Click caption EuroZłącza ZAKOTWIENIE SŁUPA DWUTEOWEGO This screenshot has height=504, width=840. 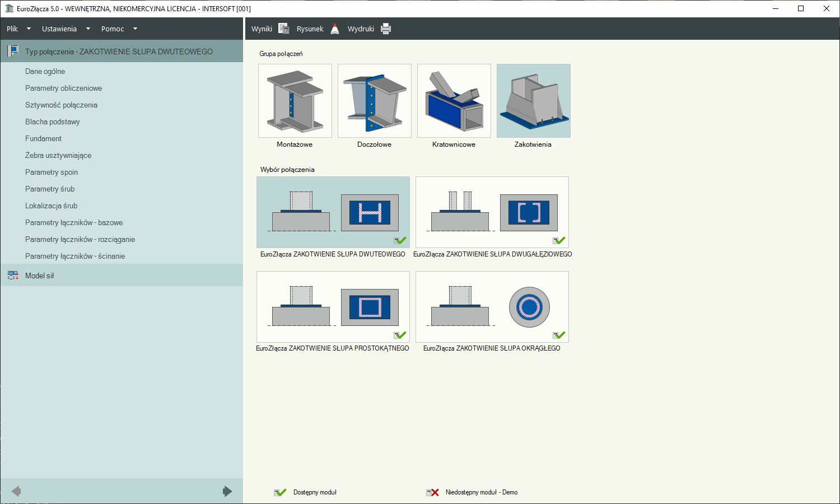[333, 254]
